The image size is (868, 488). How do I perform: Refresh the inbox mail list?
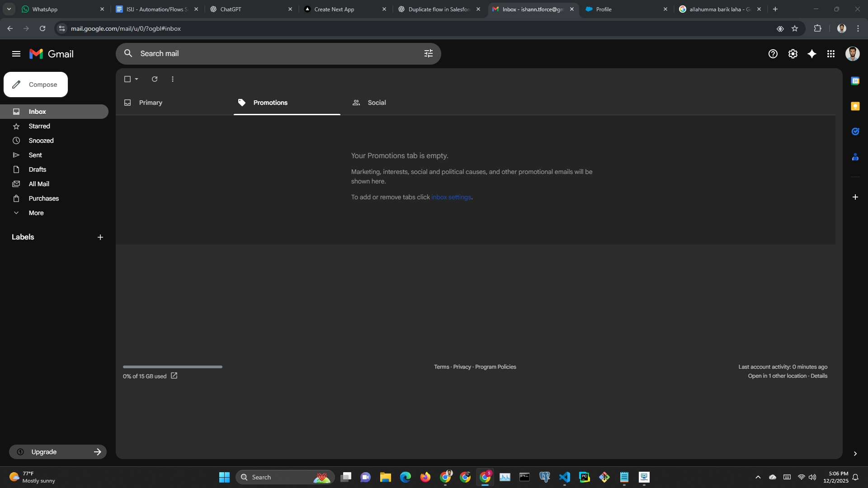point(155,79)
